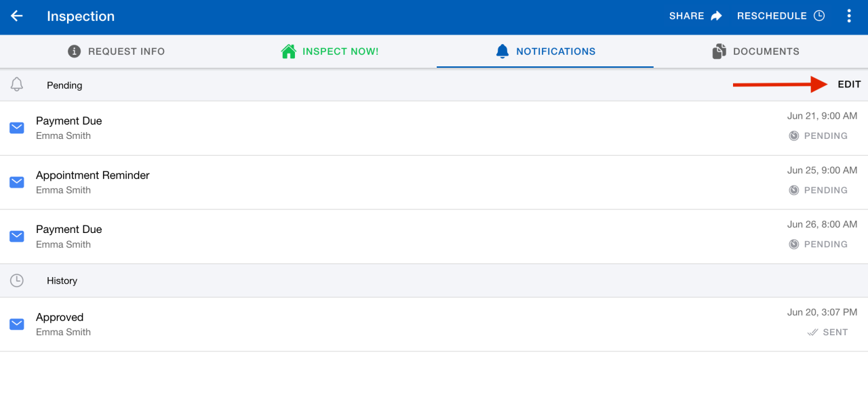Click the envelope icon for Appointment Reminder

tap(16, 182)
